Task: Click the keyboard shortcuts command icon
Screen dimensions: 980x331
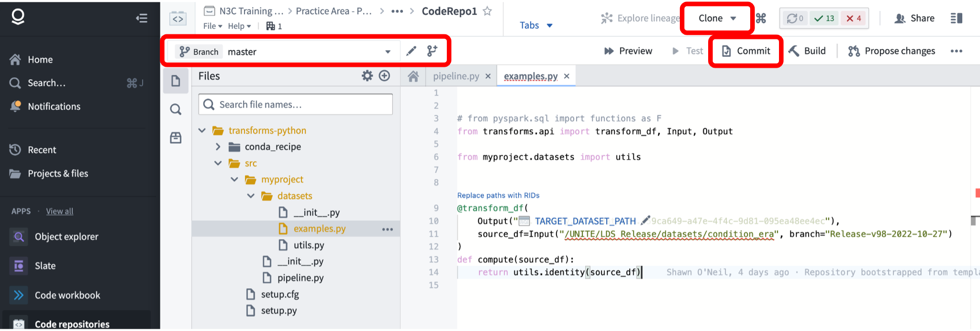Action: click(x=761, y=18)
